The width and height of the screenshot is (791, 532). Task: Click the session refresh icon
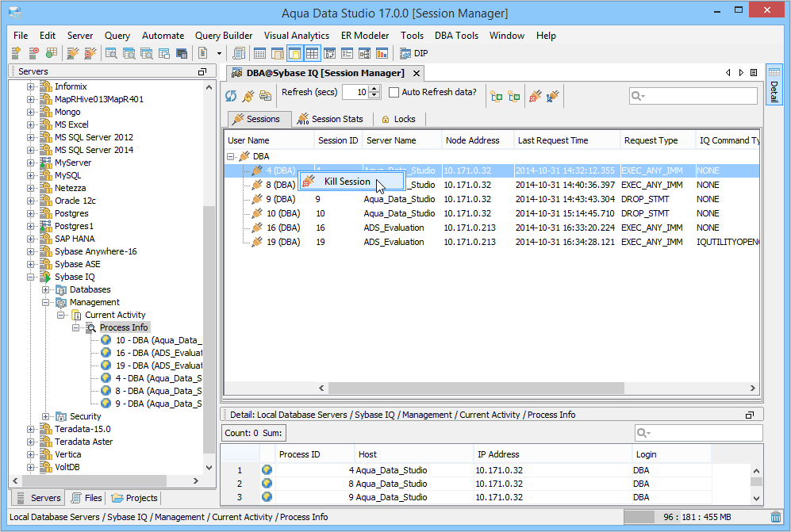click(231, 96)
